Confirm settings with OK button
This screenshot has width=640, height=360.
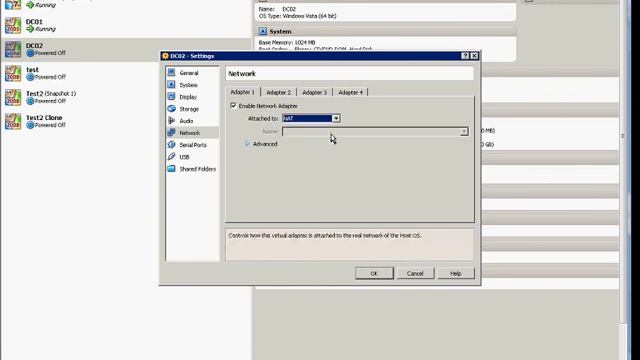(374, 273)
